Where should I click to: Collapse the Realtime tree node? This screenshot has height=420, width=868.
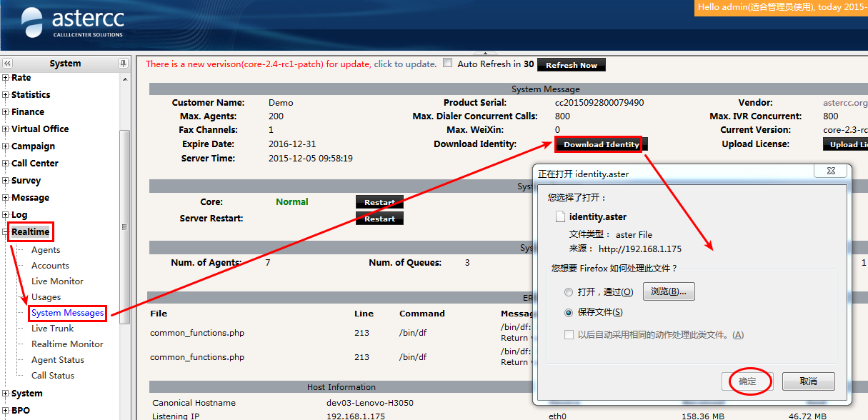(x=6, y=232)
